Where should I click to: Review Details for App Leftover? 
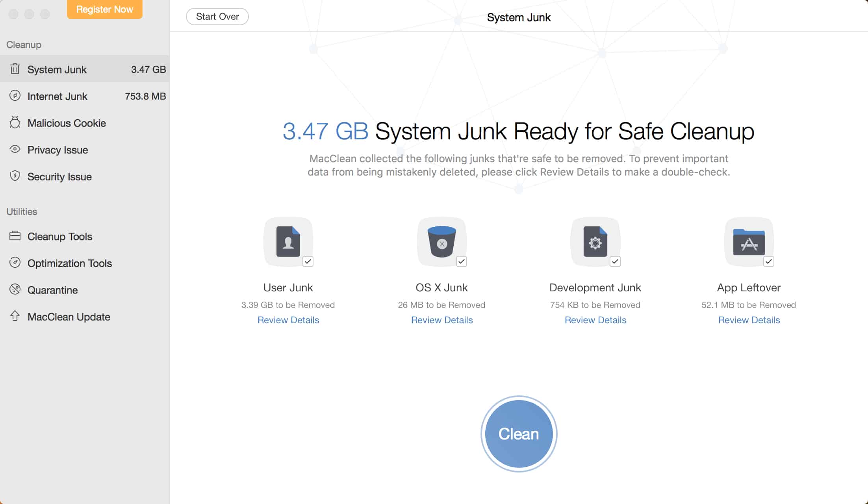click(749, 320)
